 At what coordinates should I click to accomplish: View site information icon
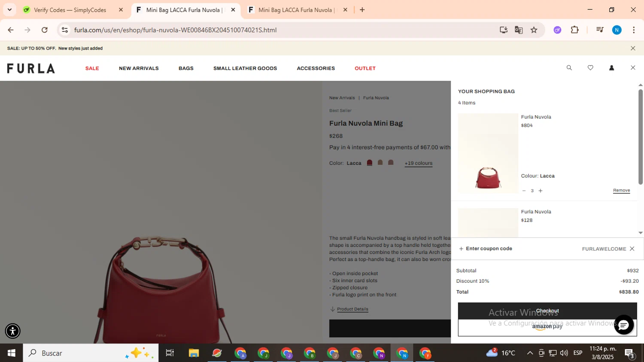click(x=65, y=30)
